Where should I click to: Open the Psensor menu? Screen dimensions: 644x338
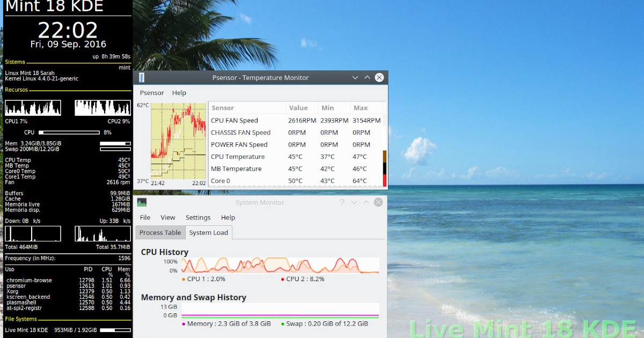152,93
